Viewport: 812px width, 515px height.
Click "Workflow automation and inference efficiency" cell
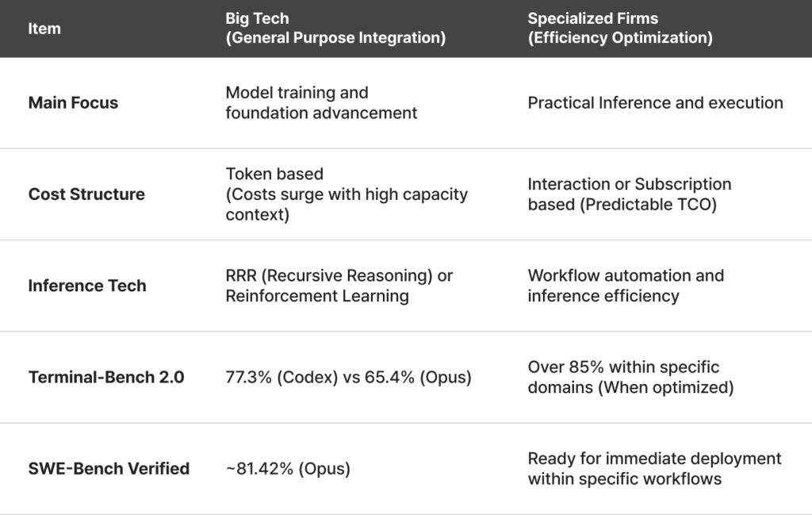click(x=626, y=286)
